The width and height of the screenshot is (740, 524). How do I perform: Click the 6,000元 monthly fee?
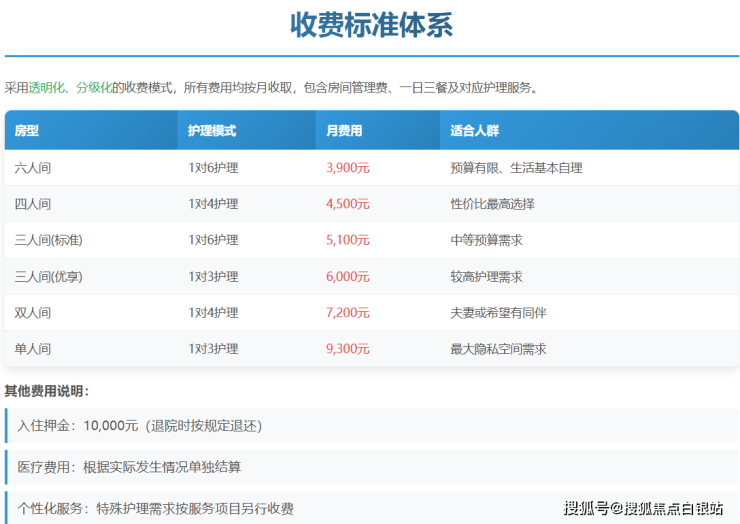347,276
